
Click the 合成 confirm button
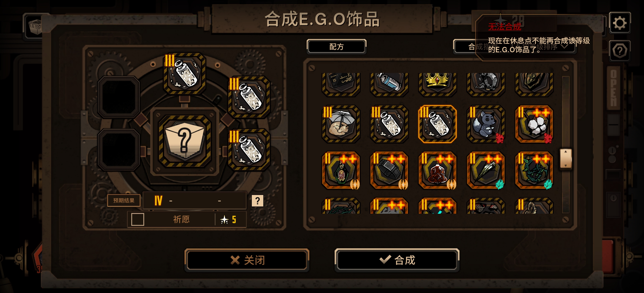coord(397,260)
